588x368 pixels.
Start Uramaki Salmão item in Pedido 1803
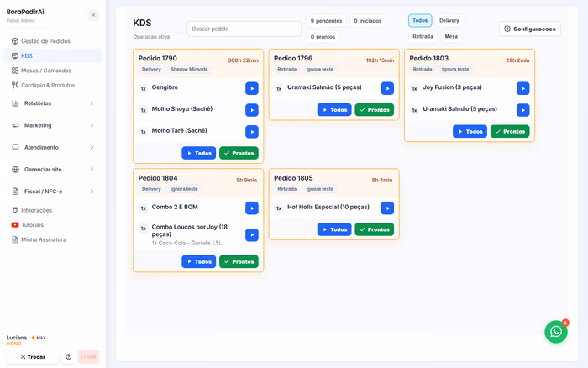(x=523, y=110)
